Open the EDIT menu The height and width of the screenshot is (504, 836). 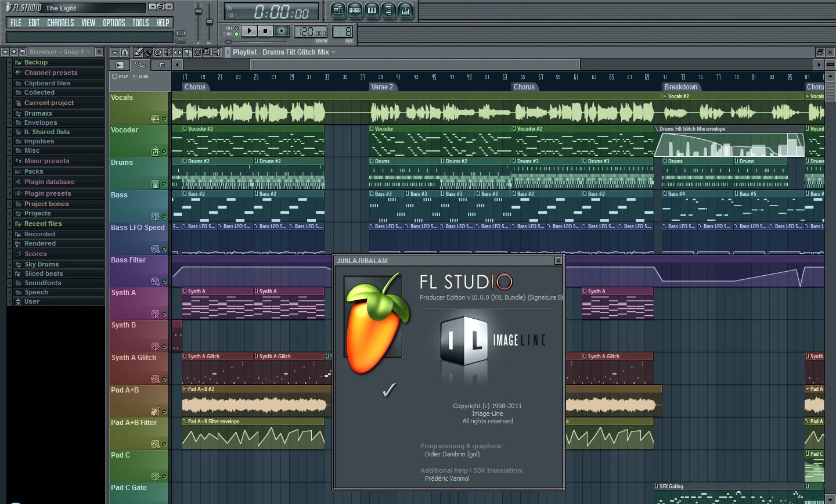click(x=34, y=23)
